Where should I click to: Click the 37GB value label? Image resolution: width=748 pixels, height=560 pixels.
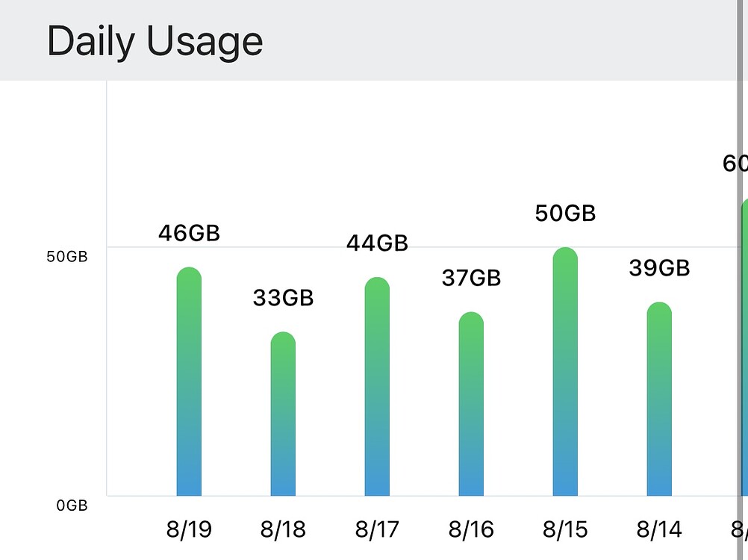point(471,278)
